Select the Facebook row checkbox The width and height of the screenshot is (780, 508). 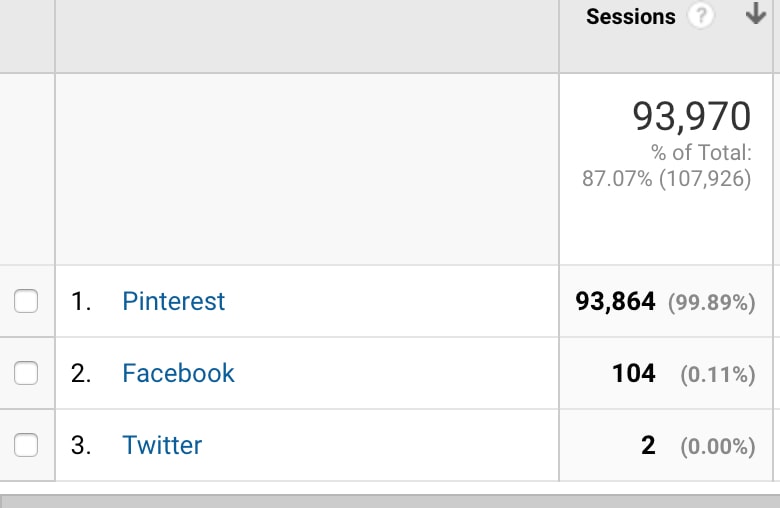click(x=26, y=373)
